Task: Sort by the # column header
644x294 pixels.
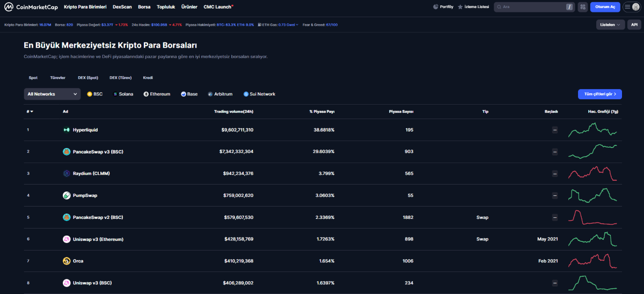Action: pyautogui.click(x=30, y=112)
